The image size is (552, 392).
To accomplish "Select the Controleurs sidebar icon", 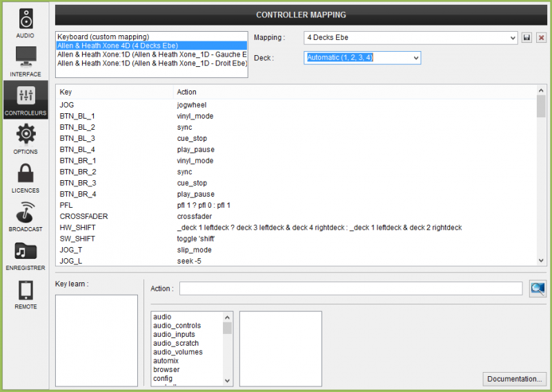I will click(26, 99).
